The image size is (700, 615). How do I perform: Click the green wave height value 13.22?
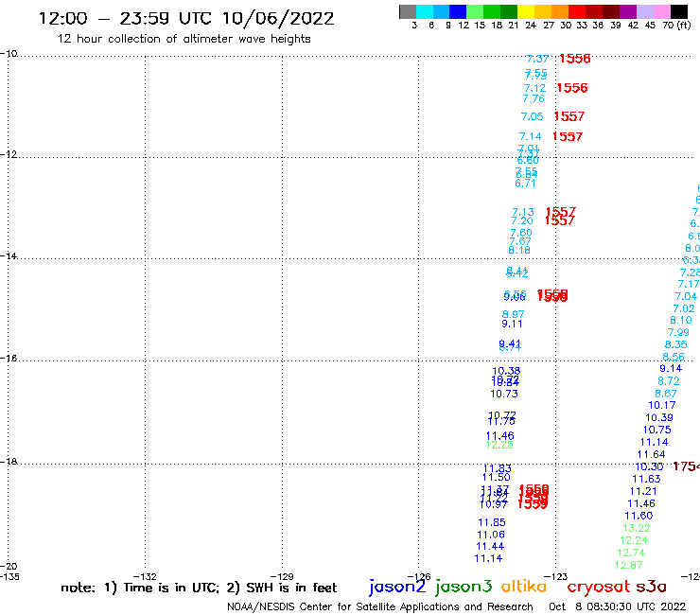coord(637,528)
